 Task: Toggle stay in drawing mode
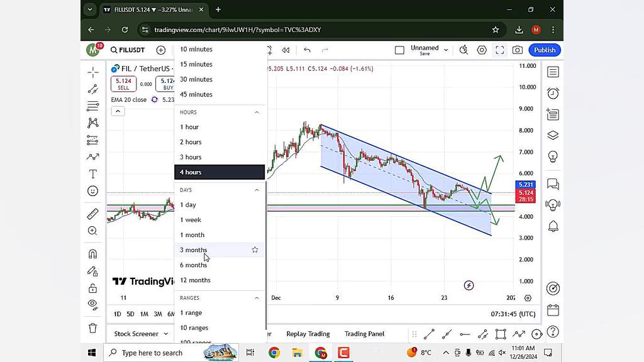93,271
